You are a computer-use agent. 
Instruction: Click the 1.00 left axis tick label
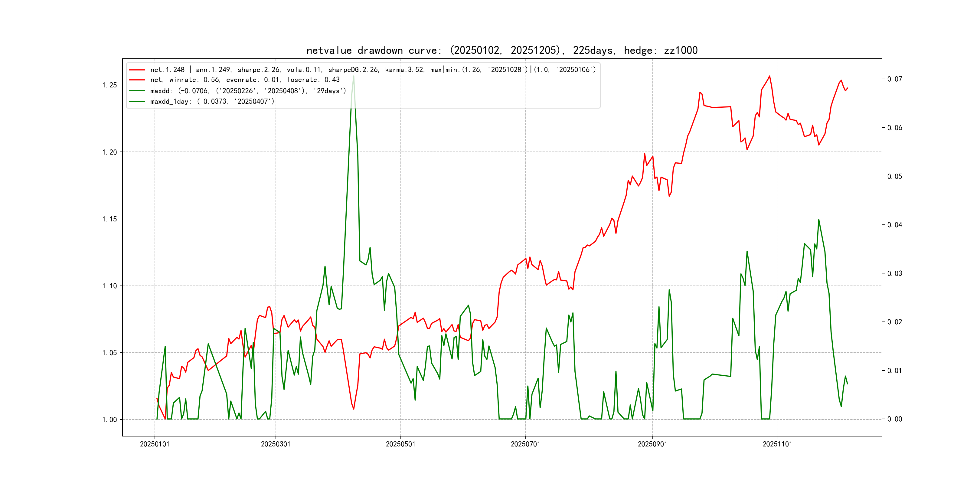pyautogui.click(x=109, y=420)
